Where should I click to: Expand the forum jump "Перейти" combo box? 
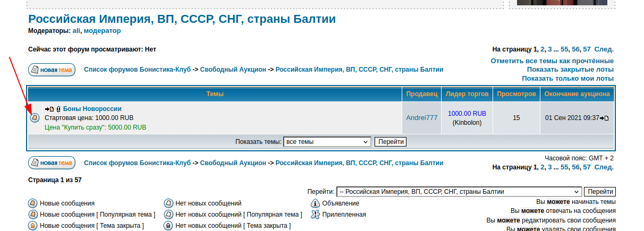[x=459, y=192]
